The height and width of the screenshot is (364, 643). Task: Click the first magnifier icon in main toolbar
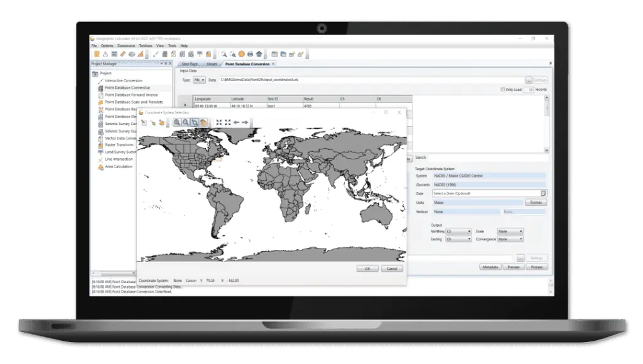point(224,54)
